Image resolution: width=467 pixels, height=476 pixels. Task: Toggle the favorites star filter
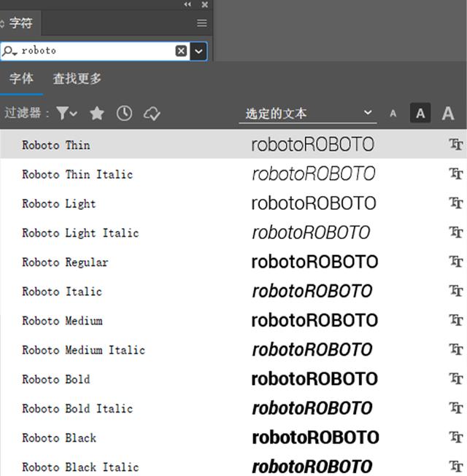point(97,113)
